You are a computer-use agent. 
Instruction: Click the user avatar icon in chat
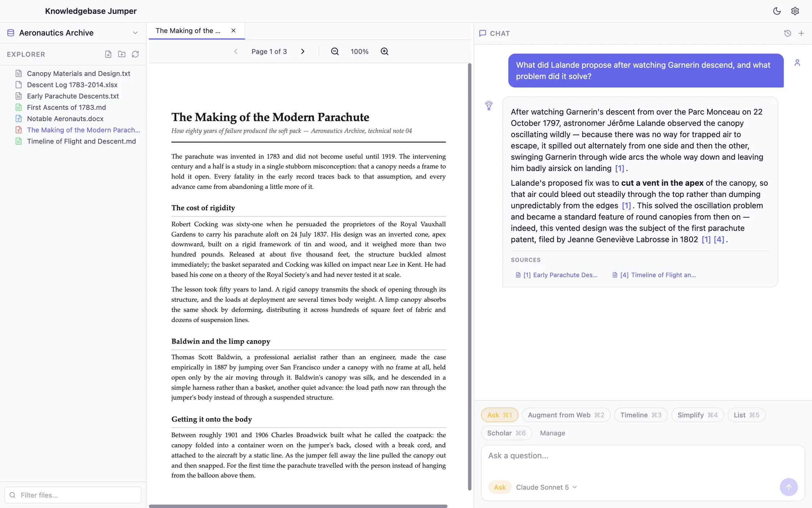pos(797,63)
